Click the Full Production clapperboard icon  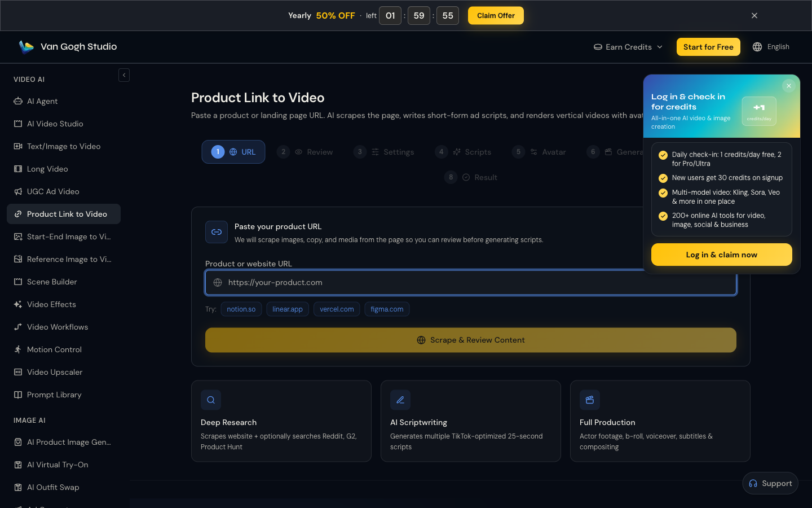590,400
